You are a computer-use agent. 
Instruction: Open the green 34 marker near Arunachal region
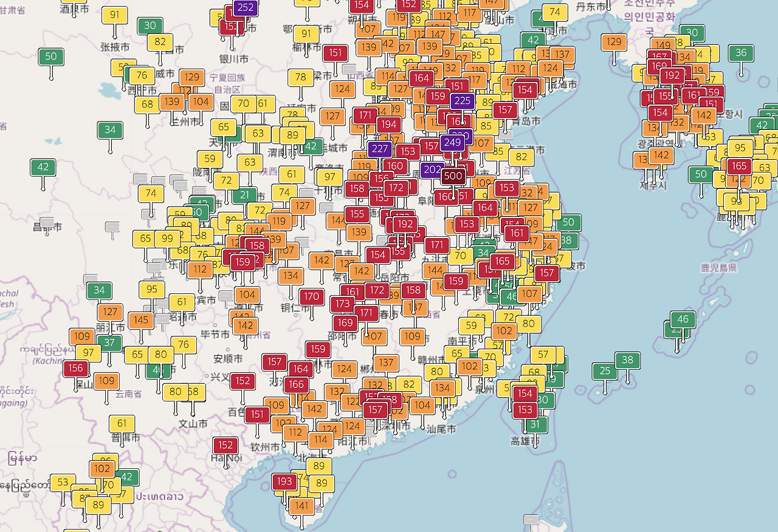pyautogui.click(x=100, y=291)
